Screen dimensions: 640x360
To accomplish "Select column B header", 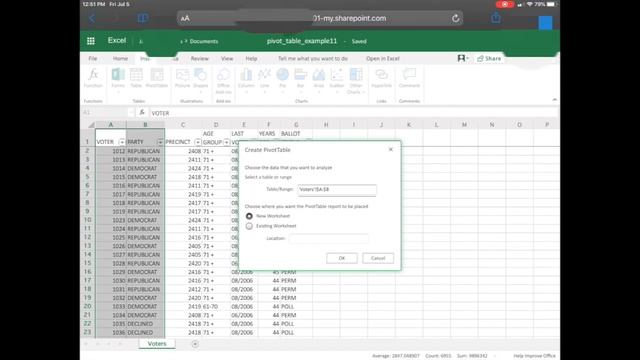I will coord(145,124).
